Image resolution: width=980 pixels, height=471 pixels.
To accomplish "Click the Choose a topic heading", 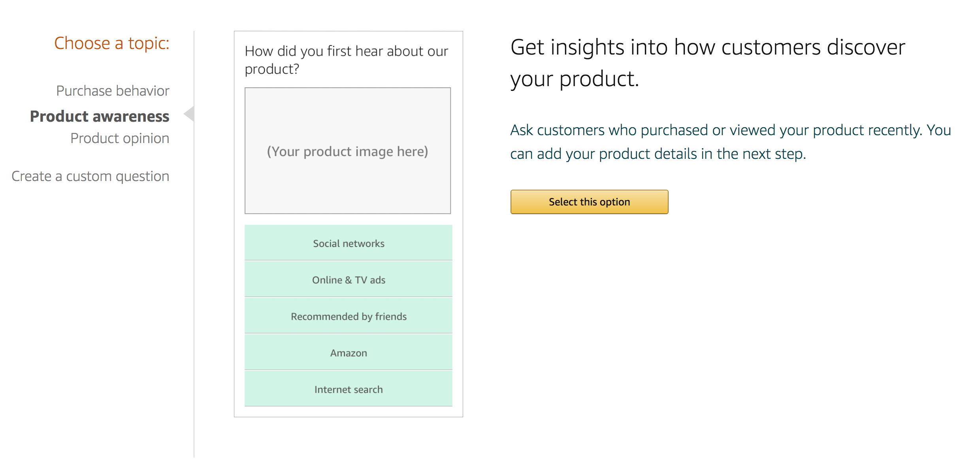I will (112, 43).
